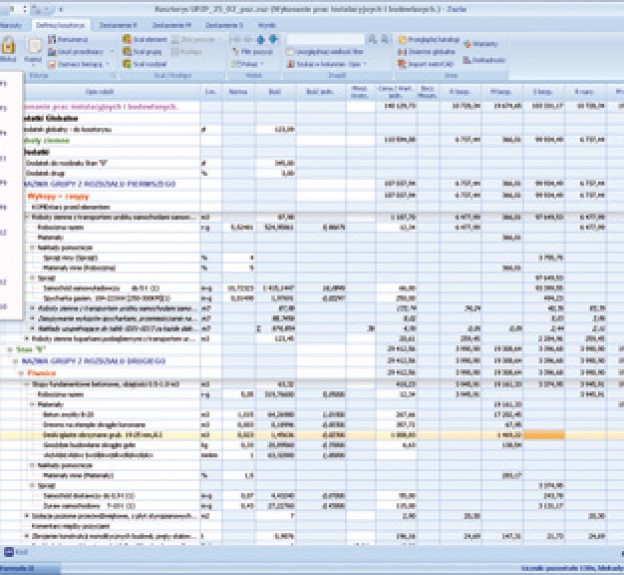Click the blue down-arrow icon in Widok group
Viewport: 624px width, 575px height.
pos(273,39)
